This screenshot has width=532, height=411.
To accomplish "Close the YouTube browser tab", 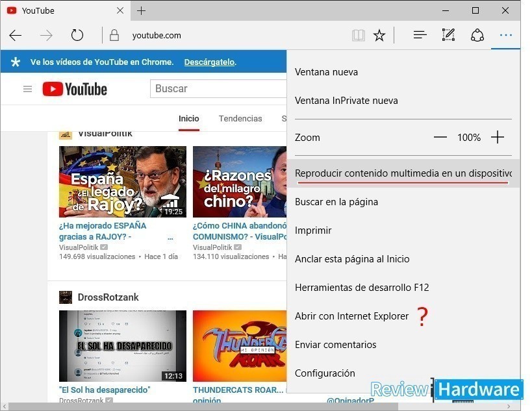I will click(x=120, y=11).
